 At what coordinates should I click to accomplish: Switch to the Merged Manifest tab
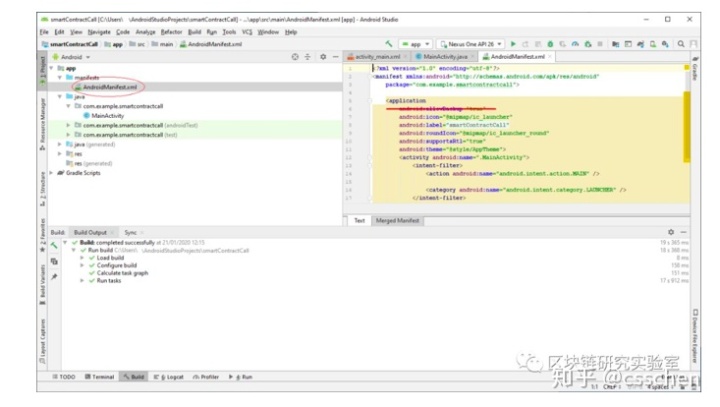[x=398, y=220]
